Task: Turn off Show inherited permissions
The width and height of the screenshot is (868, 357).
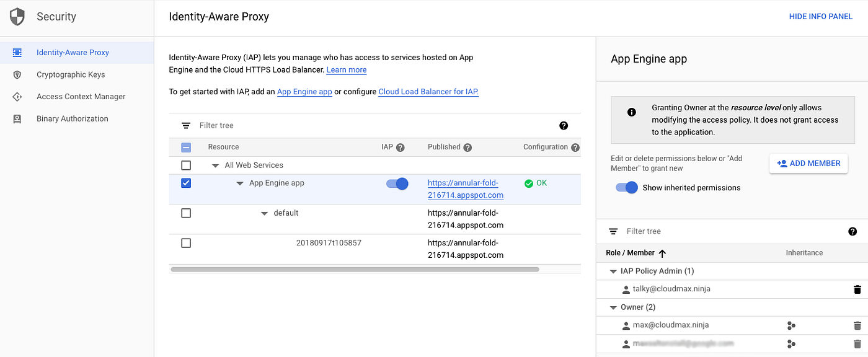Action: pyautogui.click(x=626, y=187)
